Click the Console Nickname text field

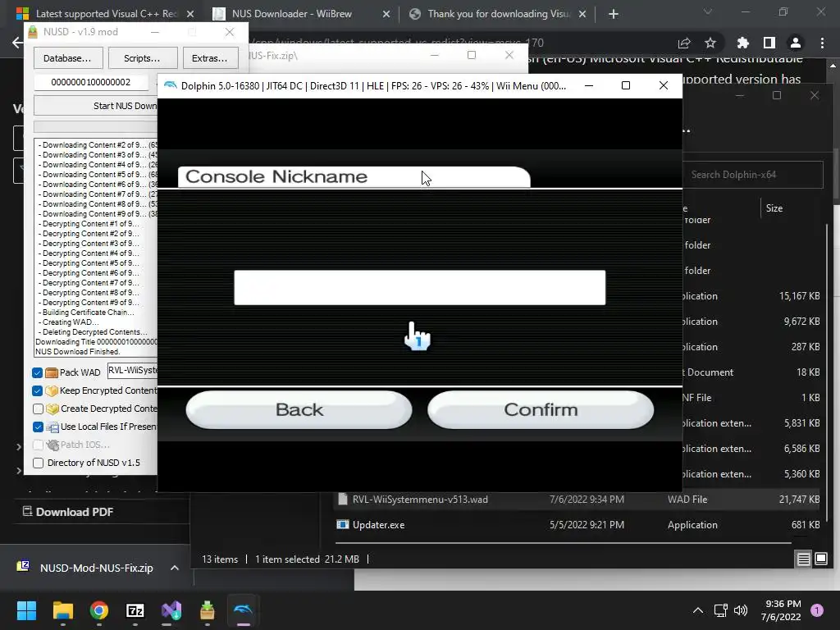point(419,288)
